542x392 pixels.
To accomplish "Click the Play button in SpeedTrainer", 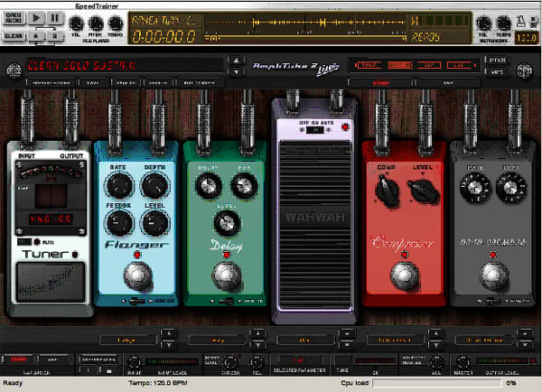I will (x=36, y=18).
